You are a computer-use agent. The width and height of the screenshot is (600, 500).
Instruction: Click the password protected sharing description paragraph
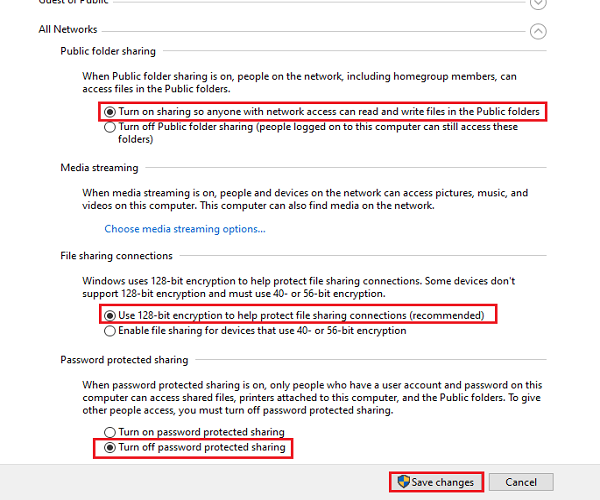coord(312,397)
